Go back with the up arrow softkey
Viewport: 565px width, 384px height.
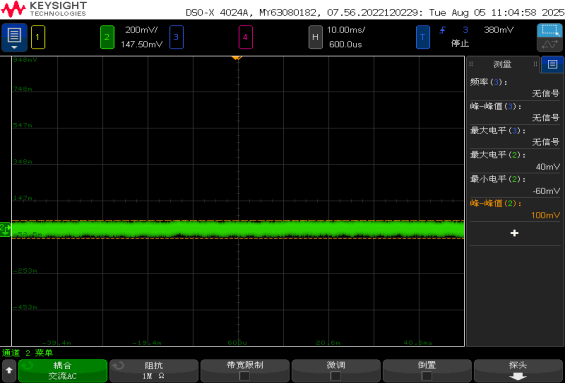[9, 371]
